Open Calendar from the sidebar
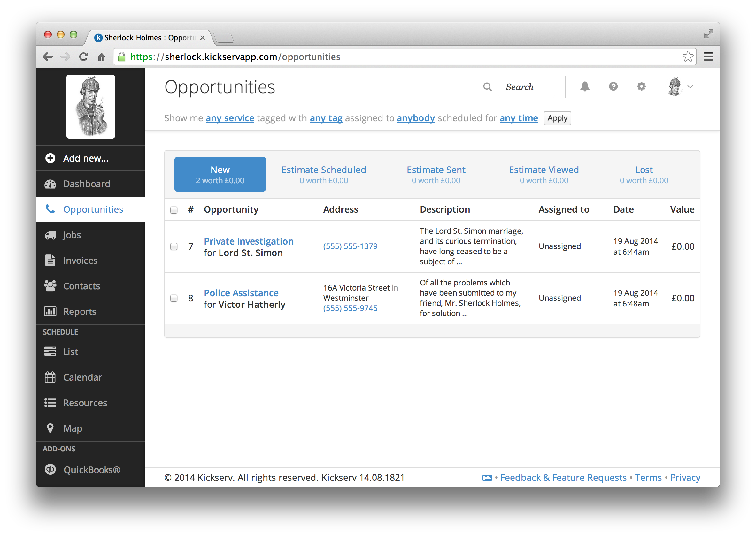 pyautogui.click(x=82, y=377)
